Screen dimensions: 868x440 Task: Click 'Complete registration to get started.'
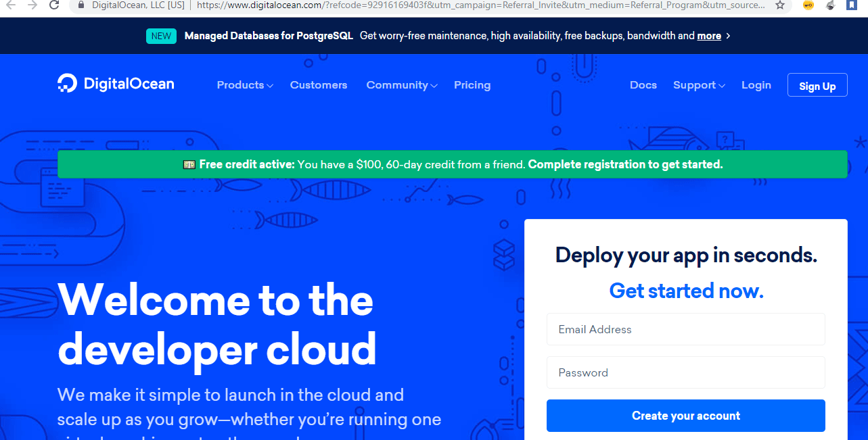(626, 164)
